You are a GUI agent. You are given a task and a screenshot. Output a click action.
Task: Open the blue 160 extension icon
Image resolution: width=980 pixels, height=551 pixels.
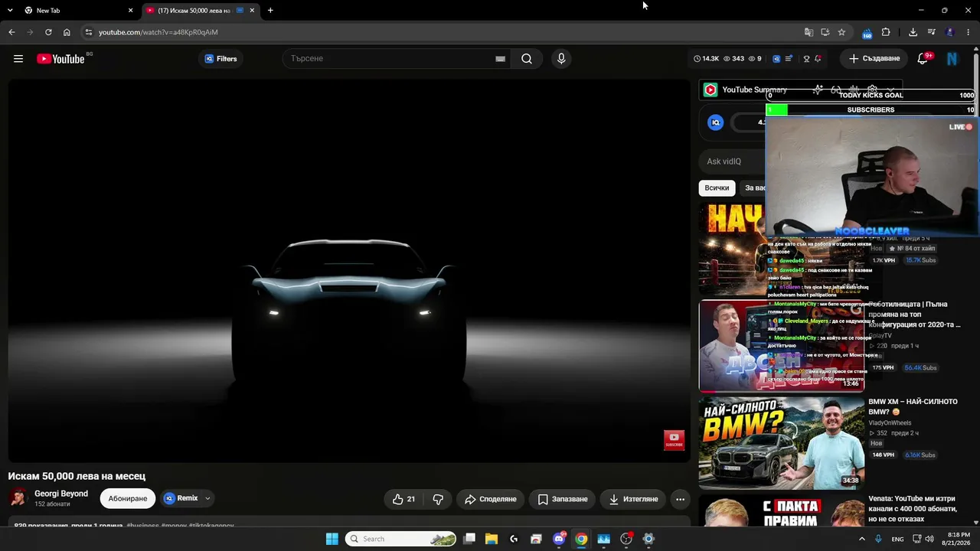(x=867, y=33)
